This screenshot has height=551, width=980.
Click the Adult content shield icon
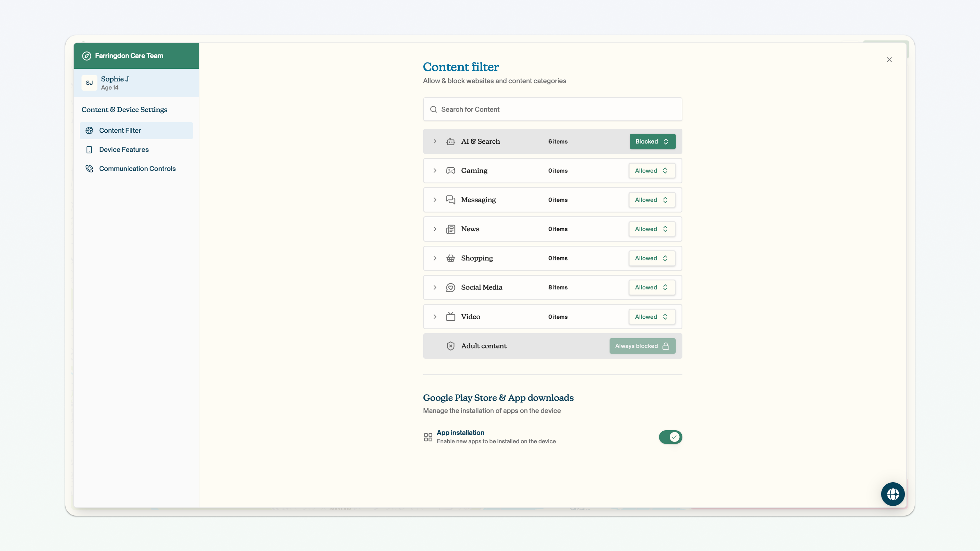coord(450,346)
